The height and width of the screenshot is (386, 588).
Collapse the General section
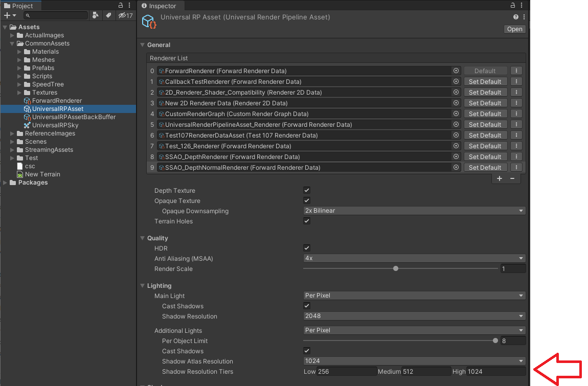tap(143, 45)
